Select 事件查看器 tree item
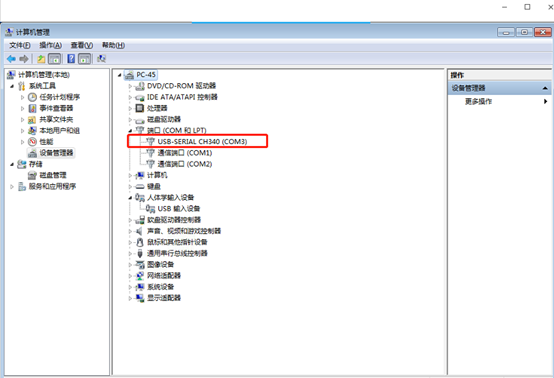Image resolution: width=554 pixels, height=378 pixels. pos(56,108)
